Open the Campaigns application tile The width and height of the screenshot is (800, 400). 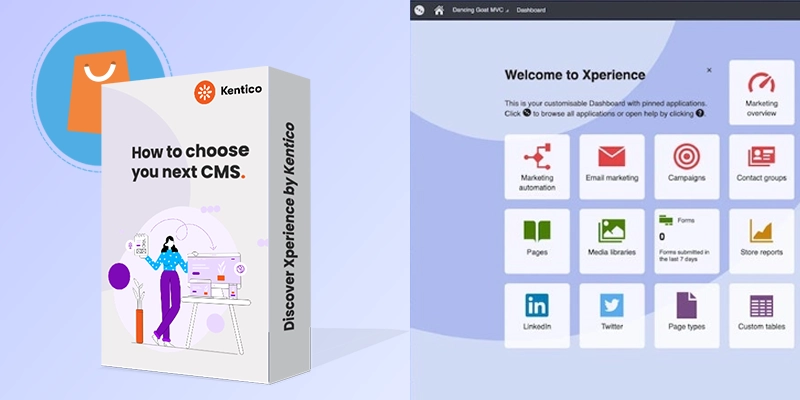click(686, 166)
